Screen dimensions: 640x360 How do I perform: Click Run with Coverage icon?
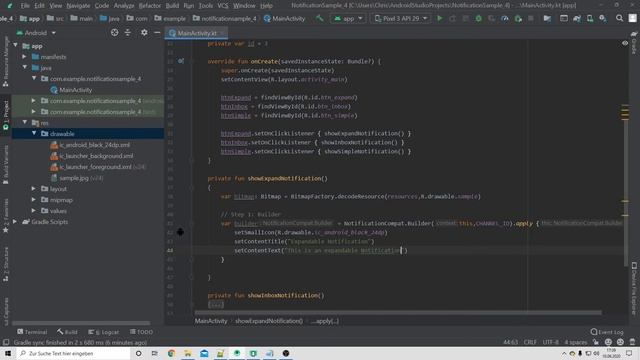click(491, 18)
